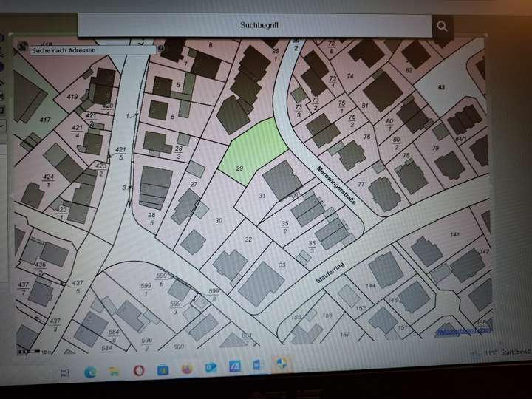Open File Explorer from the taskbar
The image size is (532, 399).
[114, 372]
